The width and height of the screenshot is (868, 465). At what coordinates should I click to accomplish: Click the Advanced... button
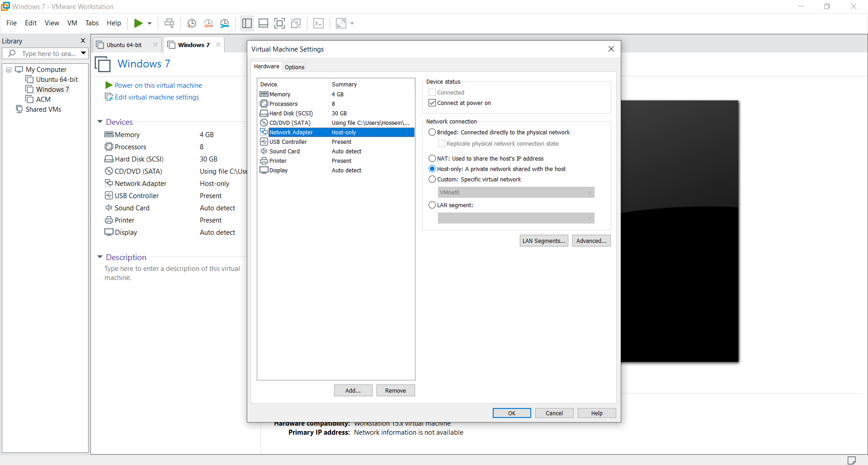pos(591,241)
